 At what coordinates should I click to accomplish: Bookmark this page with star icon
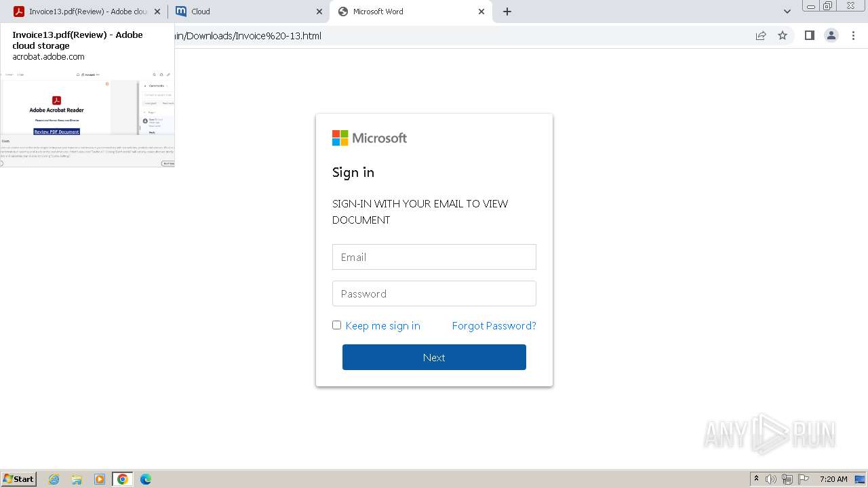pos(783,36)
